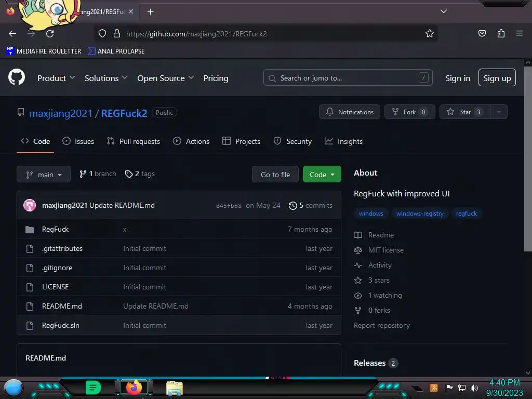Image resolution: width=532 pixels, height=399 pixels.
Task: Open the .gitattributes file
Action: pyautogui.click(x=62, y=248)
